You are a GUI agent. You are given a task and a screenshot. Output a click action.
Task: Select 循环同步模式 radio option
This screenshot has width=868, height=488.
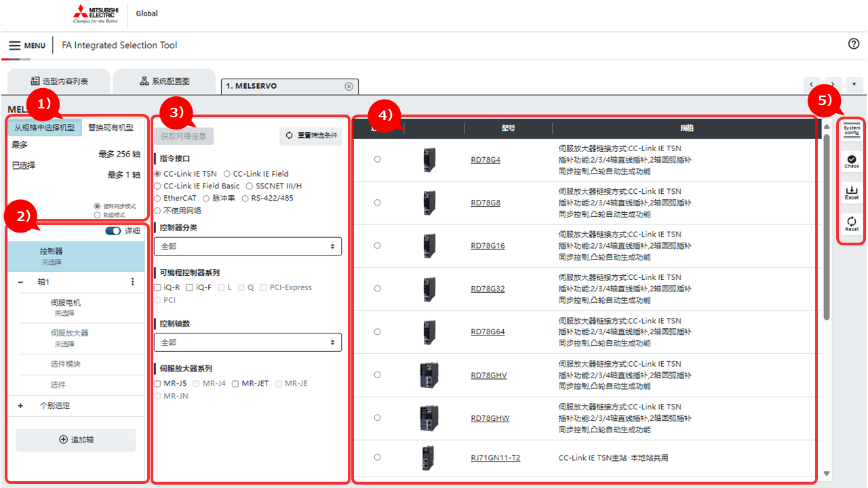tap(98, 206)
